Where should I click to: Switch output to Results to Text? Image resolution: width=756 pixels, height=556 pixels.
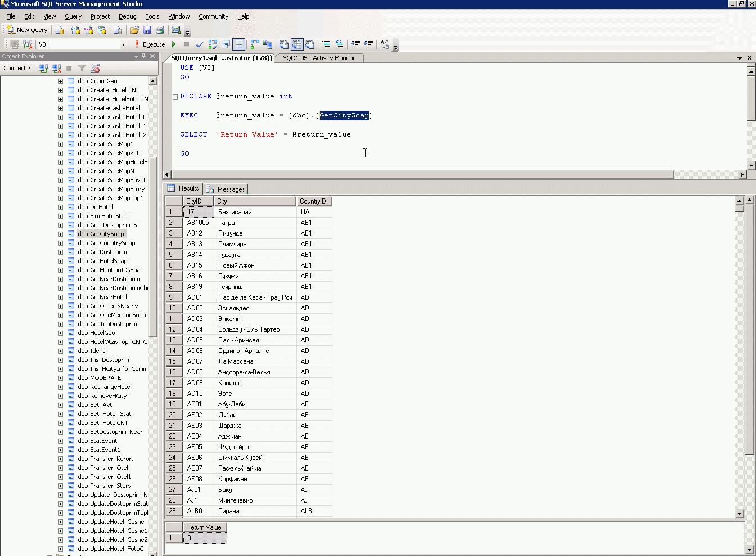point(284,44)
